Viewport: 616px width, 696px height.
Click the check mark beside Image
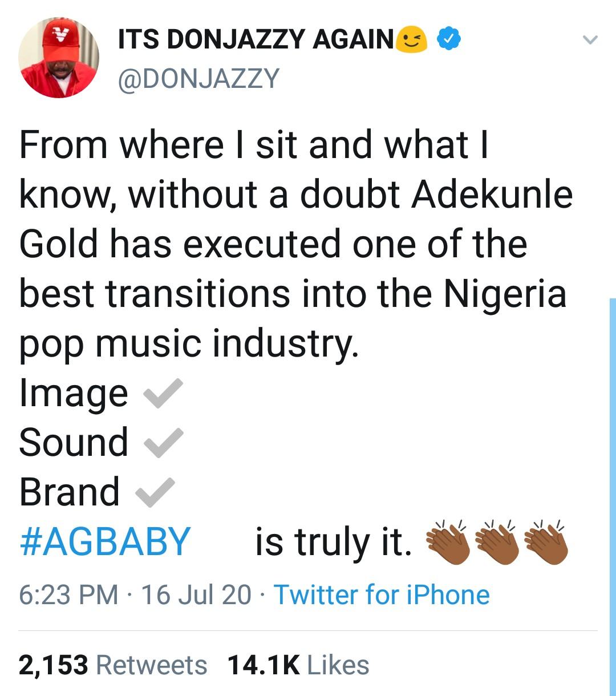pos(163,394)
